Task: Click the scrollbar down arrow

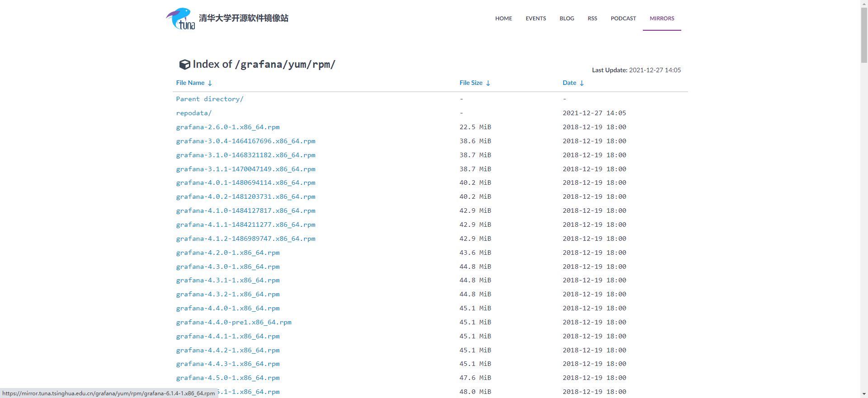Action: point(864,394)
